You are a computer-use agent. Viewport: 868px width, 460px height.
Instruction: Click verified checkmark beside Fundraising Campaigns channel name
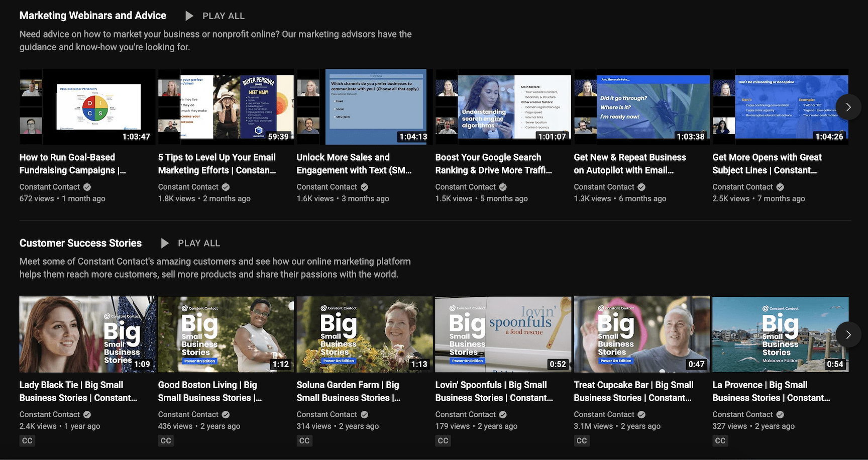click(87, 187)
